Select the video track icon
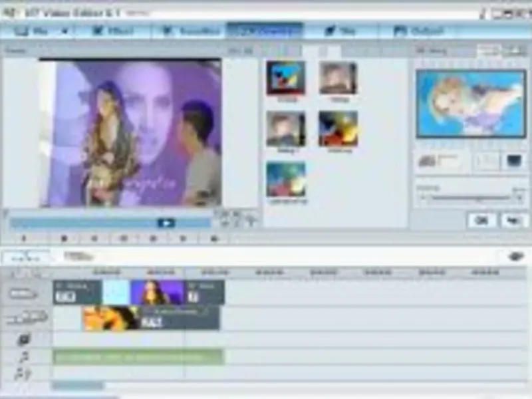 click(x=23, y=293)
